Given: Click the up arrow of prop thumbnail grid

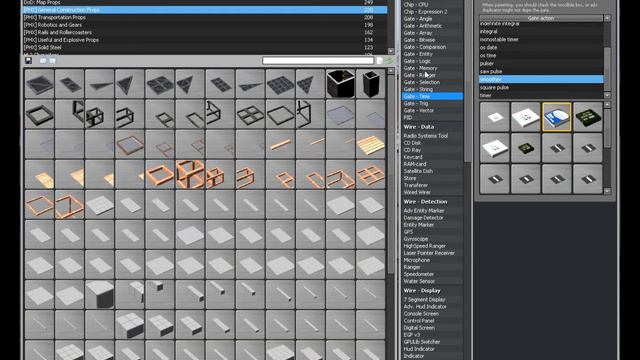Looking at the screenshot, I should pyautogui.click(x=391, y=71).
